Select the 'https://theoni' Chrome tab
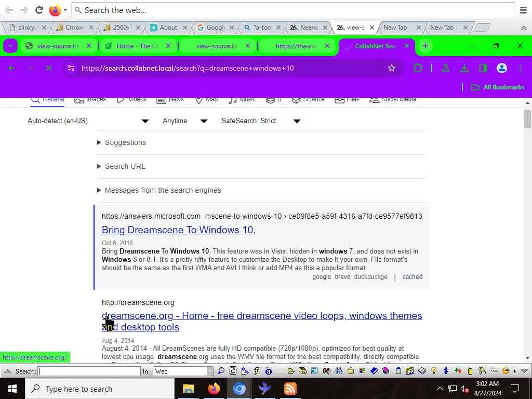 [x=296, y=46]
